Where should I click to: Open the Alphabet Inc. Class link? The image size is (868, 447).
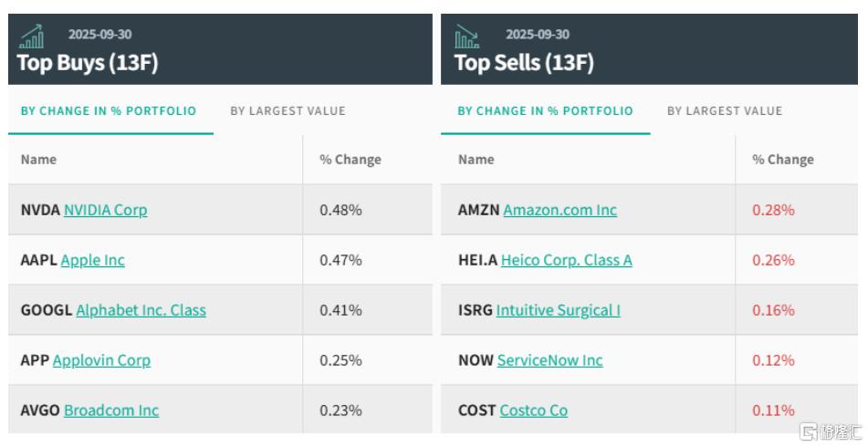pos(141,310)
